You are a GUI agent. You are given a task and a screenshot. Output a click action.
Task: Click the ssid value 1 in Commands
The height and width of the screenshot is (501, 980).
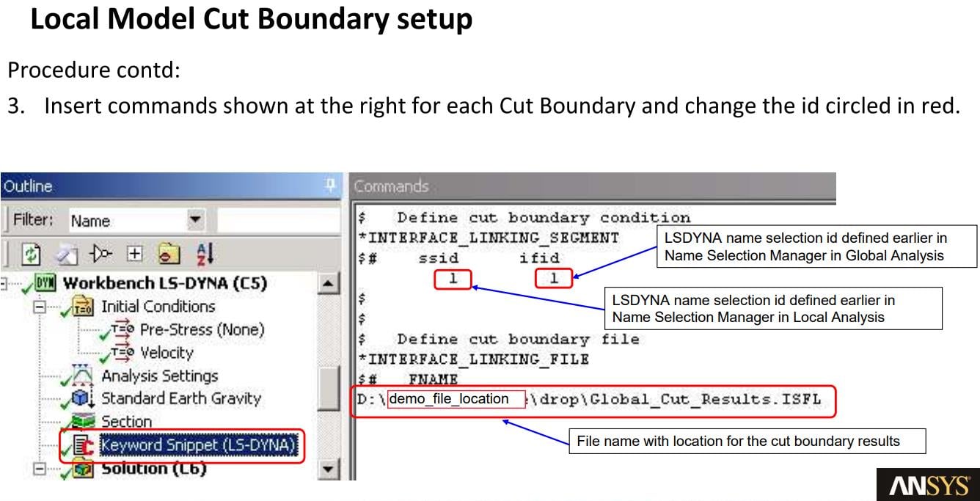(x=453, y=279)
